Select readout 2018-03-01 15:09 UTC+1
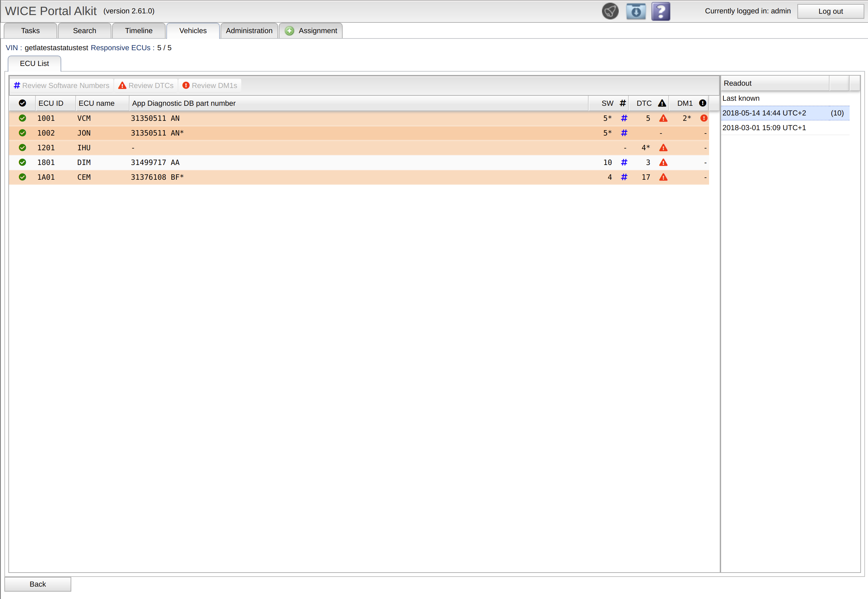 (764, 127)
